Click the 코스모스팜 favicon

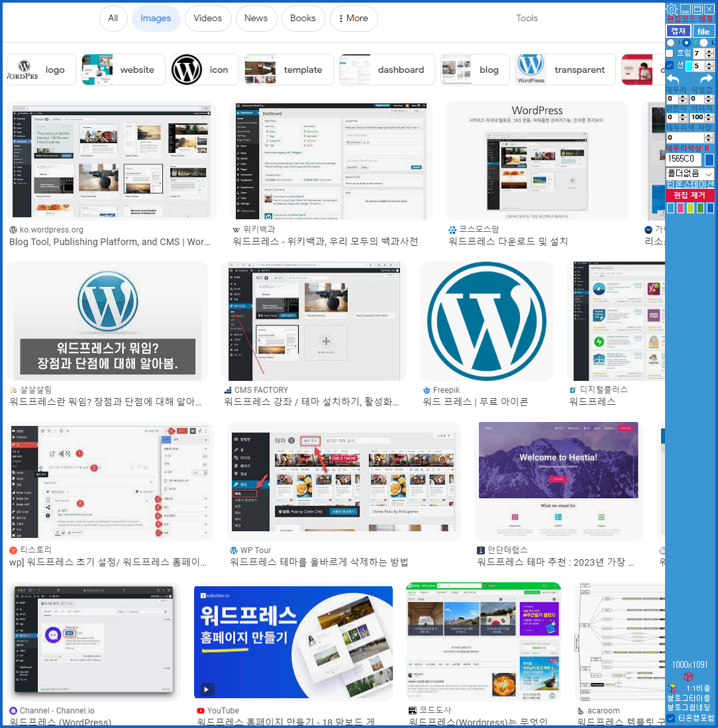click(x=452, y=229)
